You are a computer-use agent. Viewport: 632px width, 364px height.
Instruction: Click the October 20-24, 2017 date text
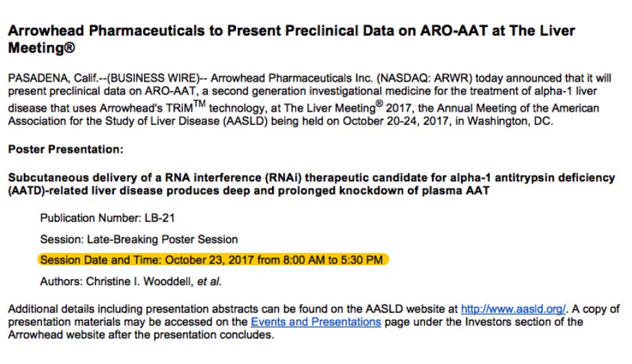click(x=396, y=121)
